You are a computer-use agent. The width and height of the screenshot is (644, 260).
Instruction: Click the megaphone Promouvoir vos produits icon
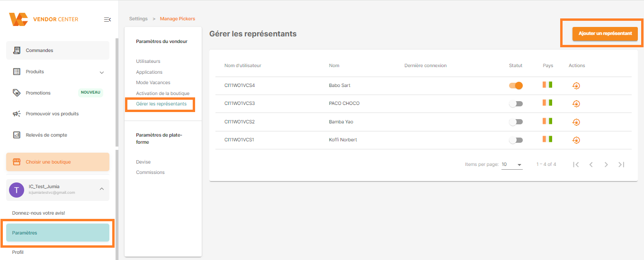pyautogui.click(x=17, y=114)
